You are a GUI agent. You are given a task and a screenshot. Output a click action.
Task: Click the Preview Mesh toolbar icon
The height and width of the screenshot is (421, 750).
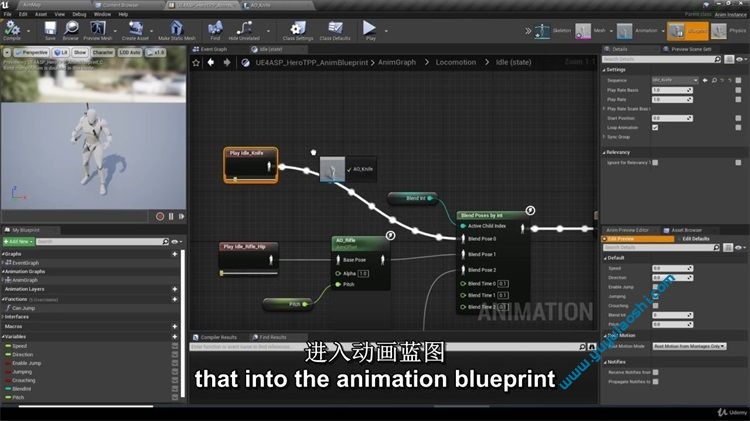point(98,29)
